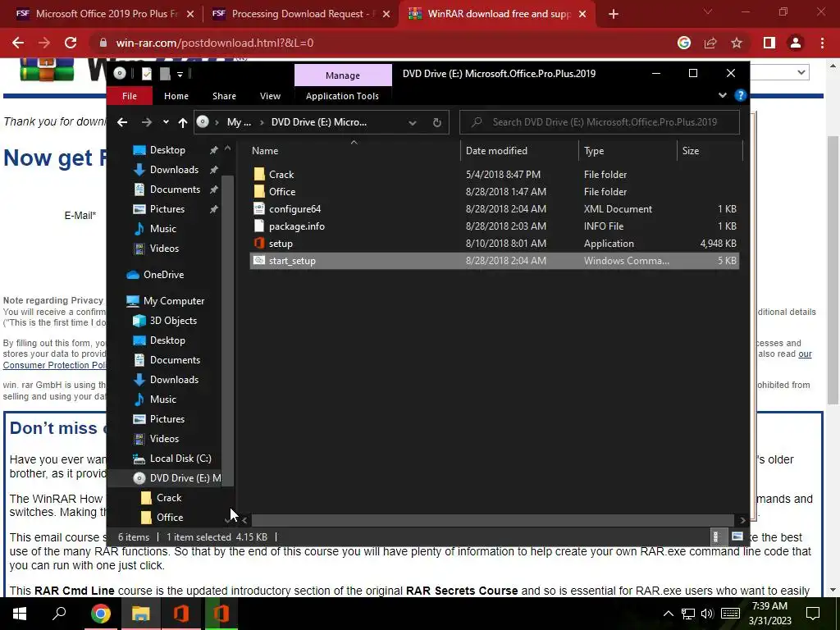
Task: Click Chrome address bar URL
Action: (x=214, y=43)
